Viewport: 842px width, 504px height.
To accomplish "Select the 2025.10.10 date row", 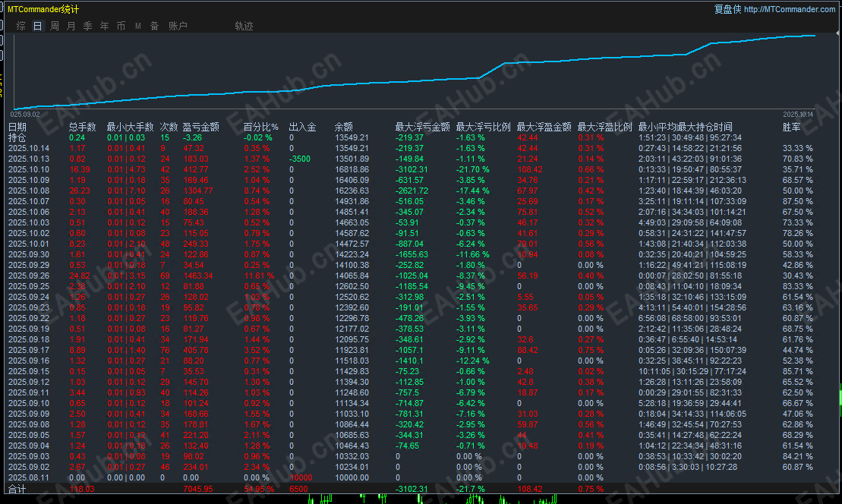I will 29,169.
